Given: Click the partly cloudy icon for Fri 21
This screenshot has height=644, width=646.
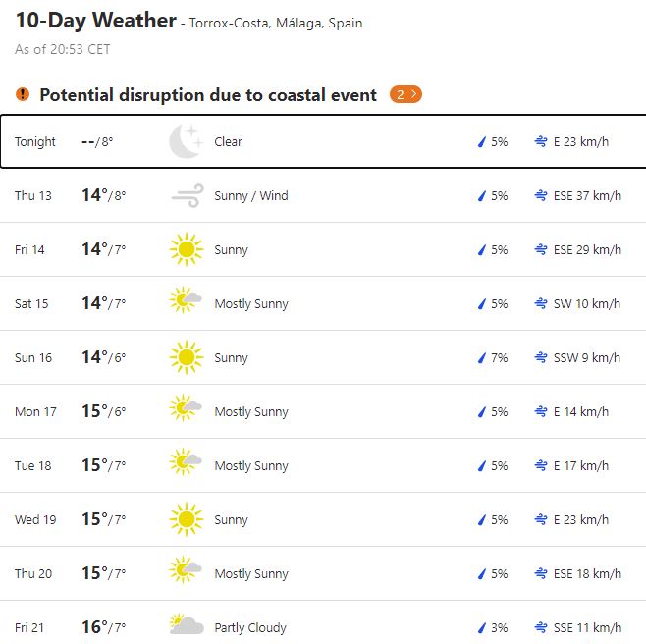Looking at the screenshot, I should click(x=186, y=627).
